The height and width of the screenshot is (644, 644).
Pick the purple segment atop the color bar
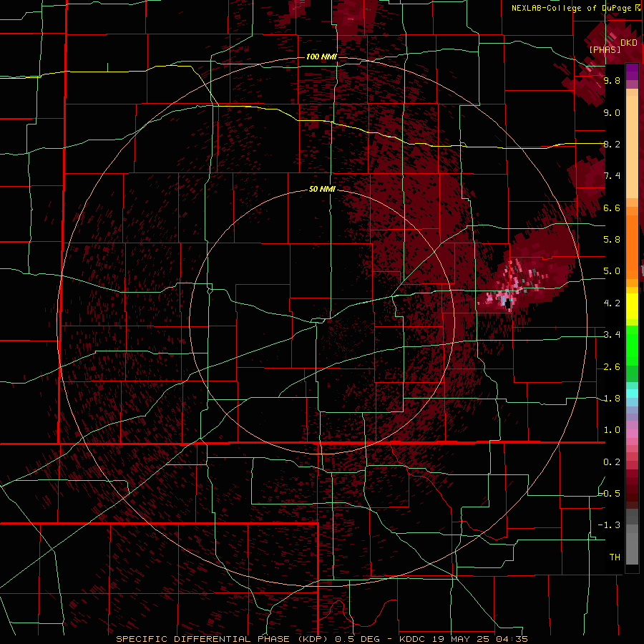(x=632, y=72)
